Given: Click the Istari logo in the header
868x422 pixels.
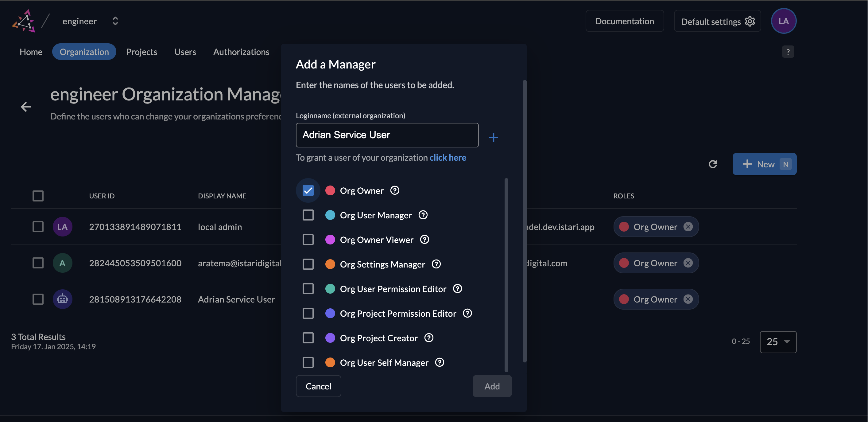Looking at the screenshot, I should pos(24,21).
